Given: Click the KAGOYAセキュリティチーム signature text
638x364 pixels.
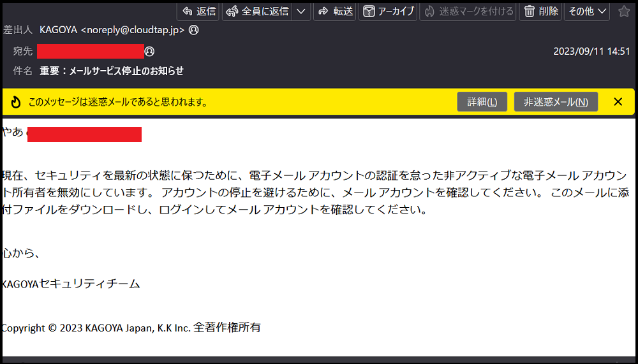Looking at the screenshot, I should click(x=70, y=284).
